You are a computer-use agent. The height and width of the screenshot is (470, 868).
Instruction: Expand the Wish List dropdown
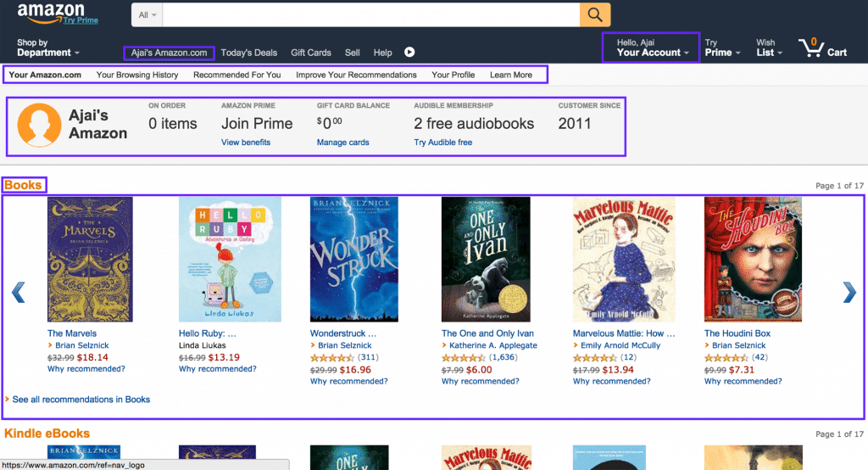(769, 48)
